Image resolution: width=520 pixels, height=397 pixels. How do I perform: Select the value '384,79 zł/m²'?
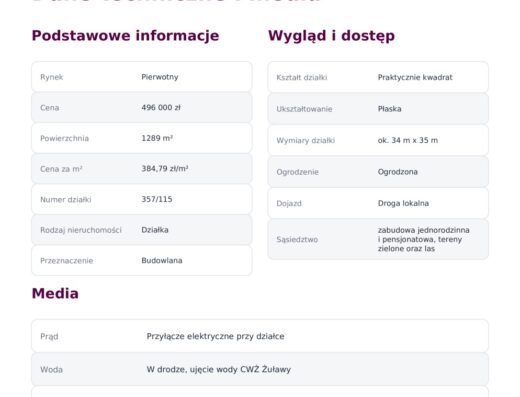pyautogui.click(x=165, y=169)
